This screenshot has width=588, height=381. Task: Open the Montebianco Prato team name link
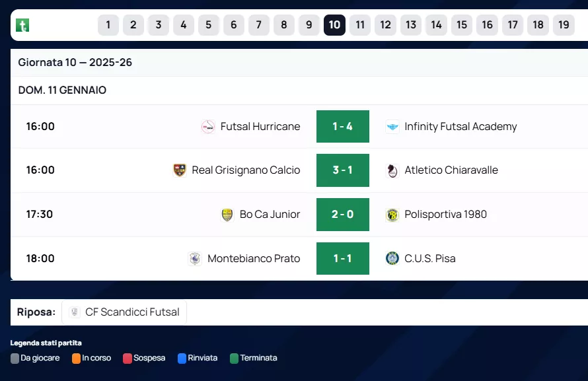[254, 259]
